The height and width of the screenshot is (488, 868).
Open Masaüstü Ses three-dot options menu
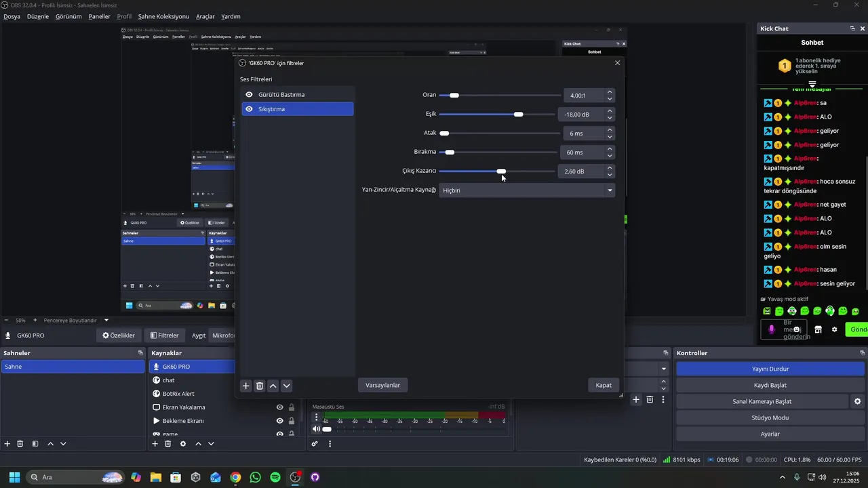click(316, 418)
